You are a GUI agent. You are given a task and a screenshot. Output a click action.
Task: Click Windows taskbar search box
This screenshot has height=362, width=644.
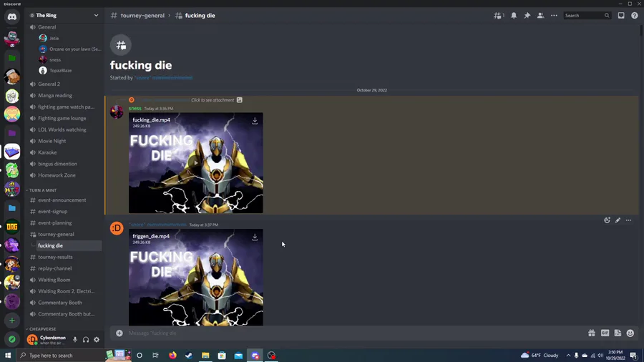click(x=60, y=356)
